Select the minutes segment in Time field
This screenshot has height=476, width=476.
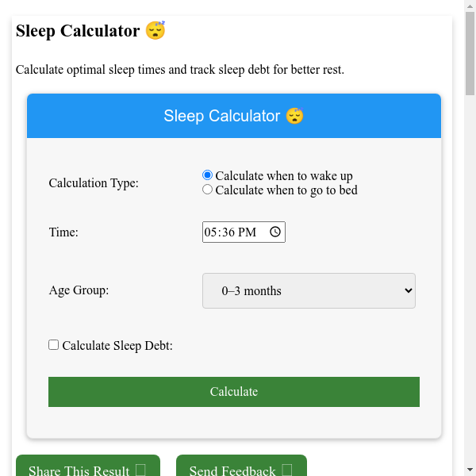point(228,232)
